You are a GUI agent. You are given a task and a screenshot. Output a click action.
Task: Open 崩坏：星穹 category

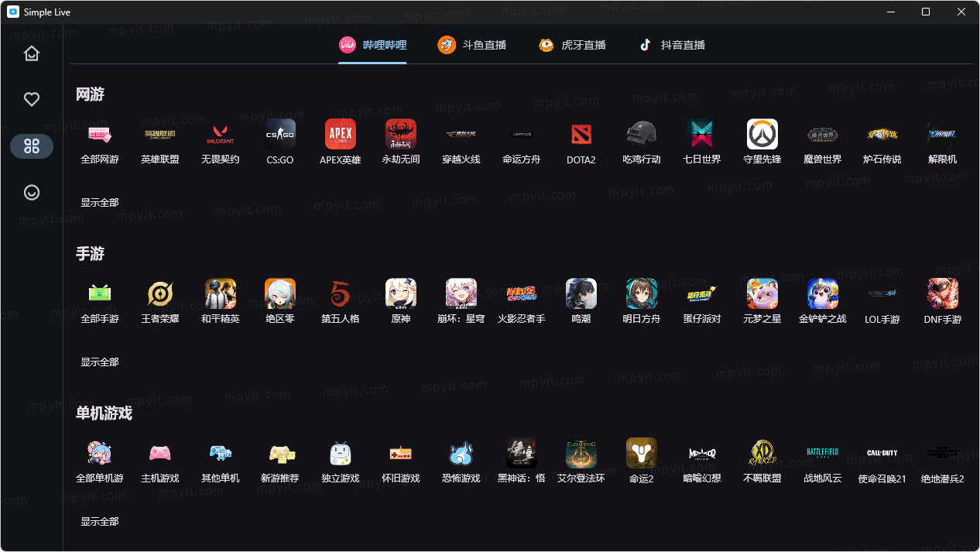[461, 301]
